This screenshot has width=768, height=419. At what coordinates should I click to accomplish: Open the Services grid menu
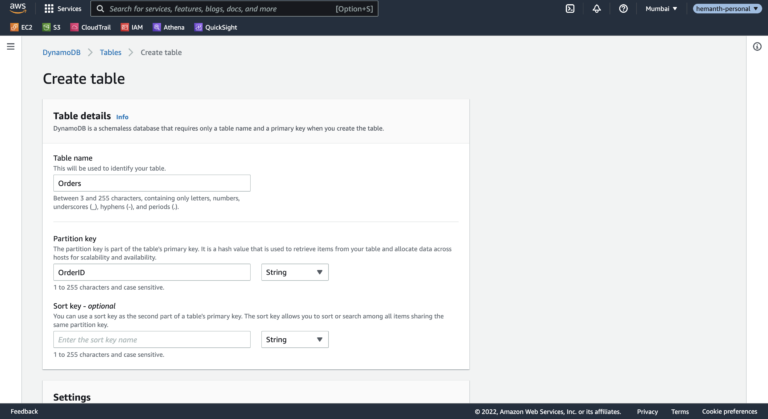[62, 8]
